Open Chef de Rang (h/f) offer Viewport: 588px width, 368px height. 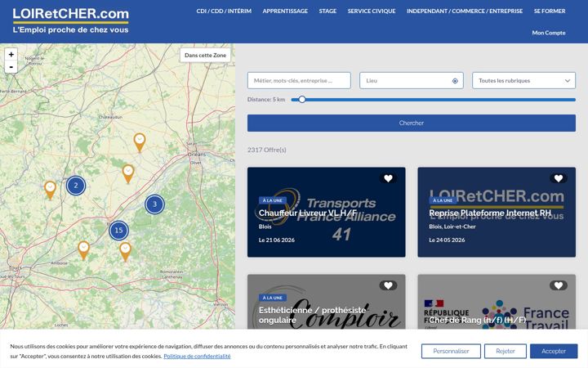pyautogui.click(x=478, y=320)
